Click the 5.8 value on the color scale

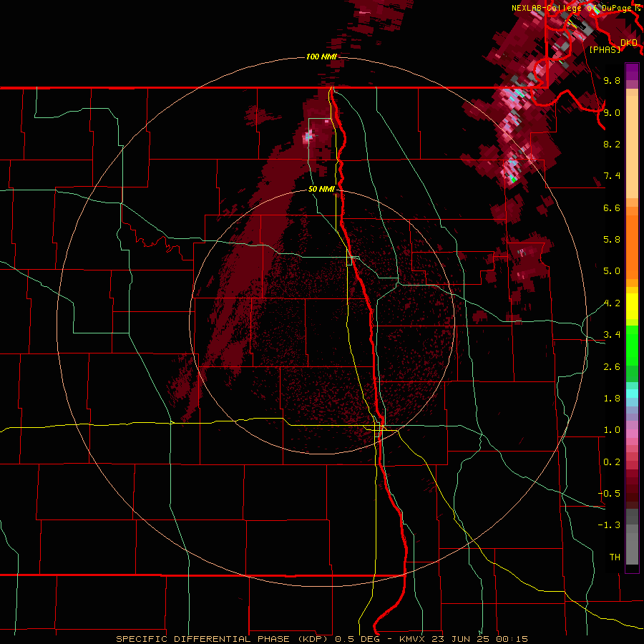[x=612, y=240]
